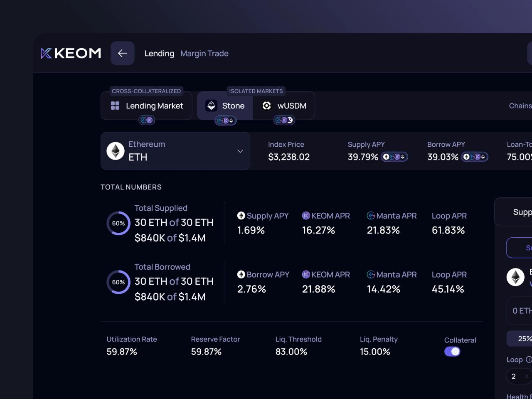Select the wUSDM isolated market
This screenshot has height=399, width=532.
click(x=284, y=106)
